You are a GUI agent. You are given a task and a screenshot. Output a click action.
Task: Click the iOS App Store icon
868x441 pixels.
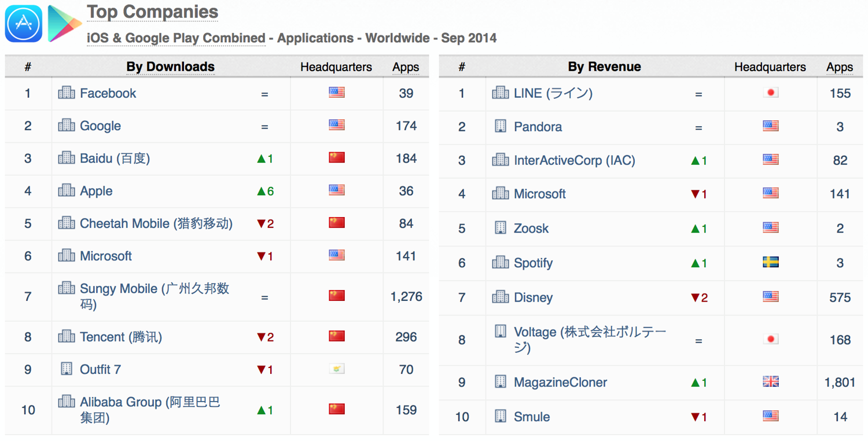coord(24,24)
